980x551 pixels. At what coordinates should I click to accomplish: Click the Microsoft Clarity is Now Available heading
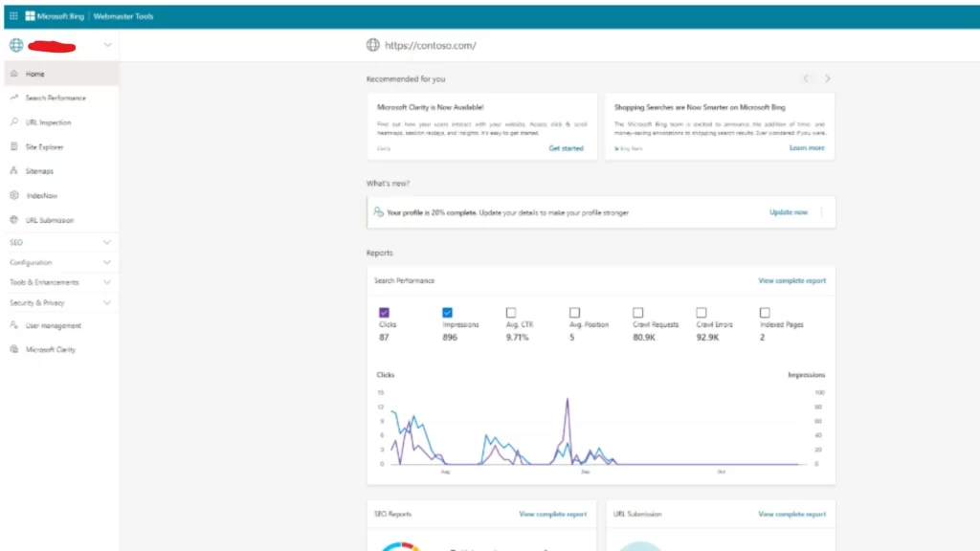tap(430, 107)
